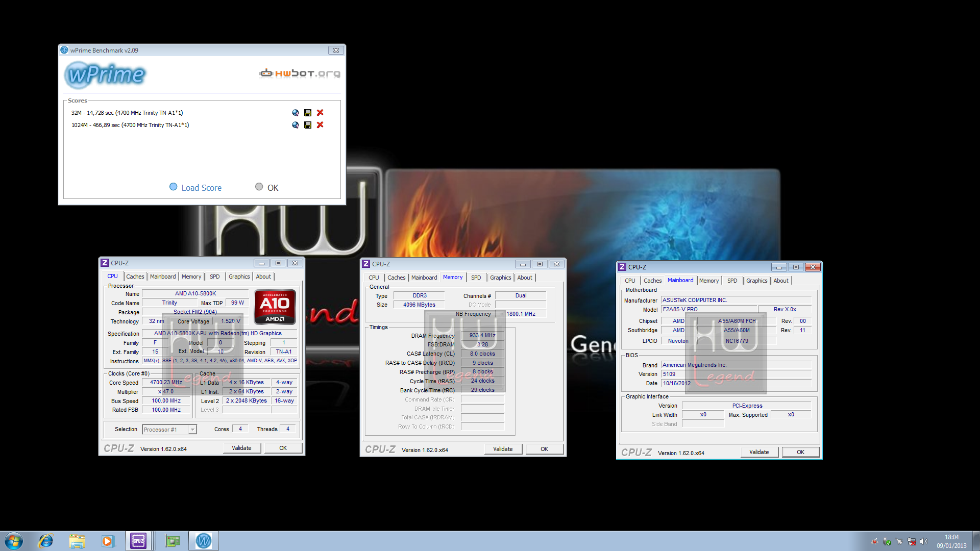Switch to CPU tab in Mainboard window

click(630, 281)
